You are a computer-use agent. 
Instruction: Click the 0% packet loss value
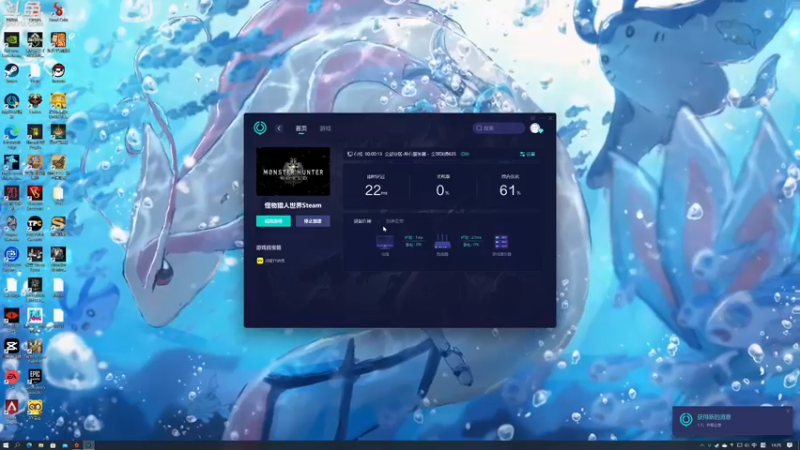(x=442, y=190)
